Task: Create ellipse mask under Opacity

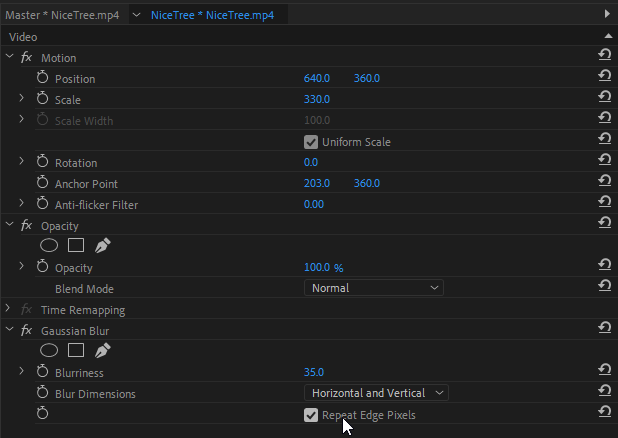Action: [49, 245]
